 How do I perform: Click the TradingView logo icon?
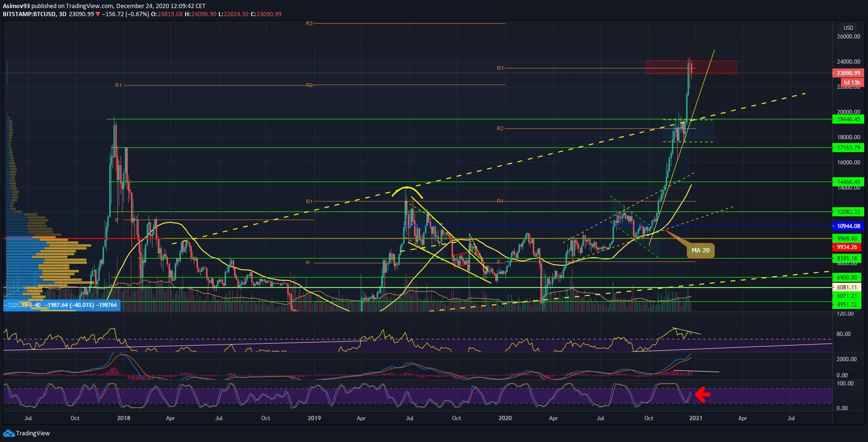9,433
